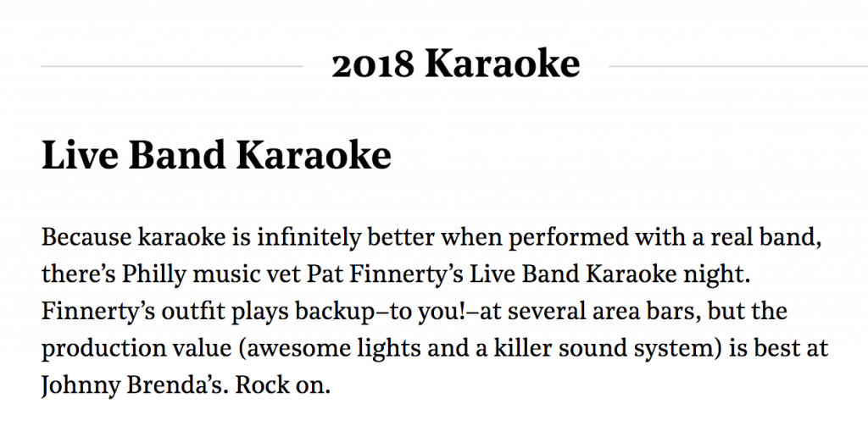Screen dimensions: 868x437
Task: Click the horizontal rule left of the heading
Action: [x=171, y=65]
